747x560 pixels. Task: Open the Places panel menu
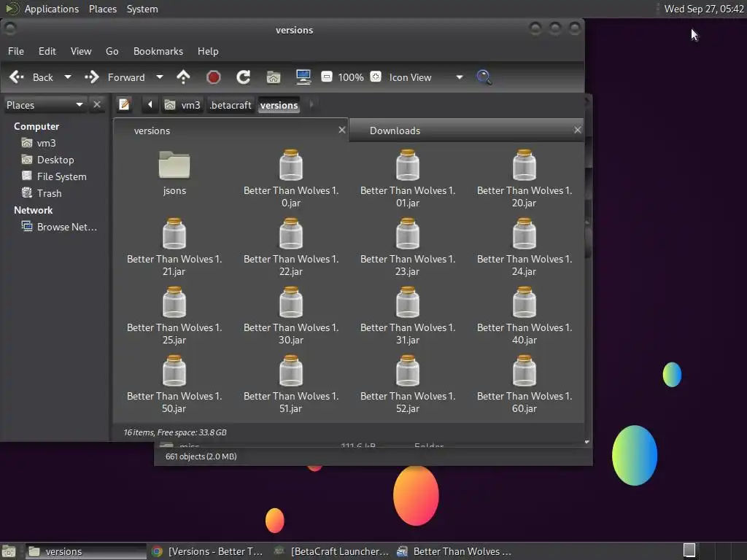tap(103, 9)
